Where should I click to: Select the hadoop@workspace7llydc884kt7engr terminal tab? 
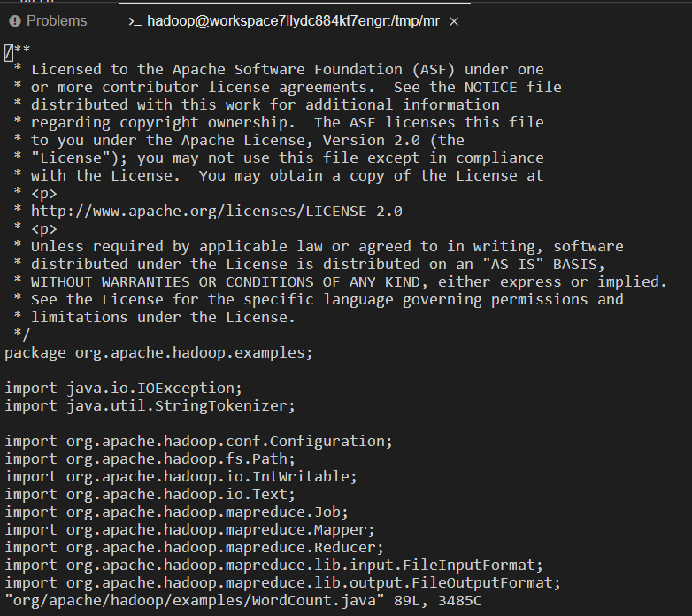pyautogui.click(x=293, y=20)
